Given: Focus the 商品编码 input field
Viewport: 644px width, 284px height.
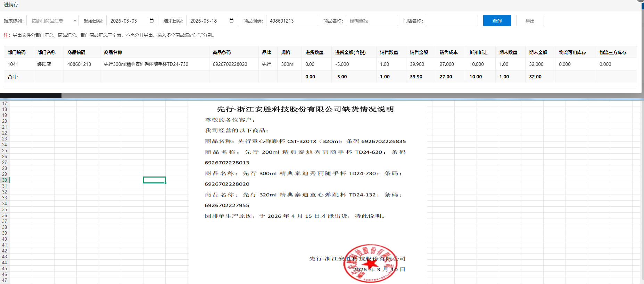Looking at the screenshot, I should click(x=292, y=21).
